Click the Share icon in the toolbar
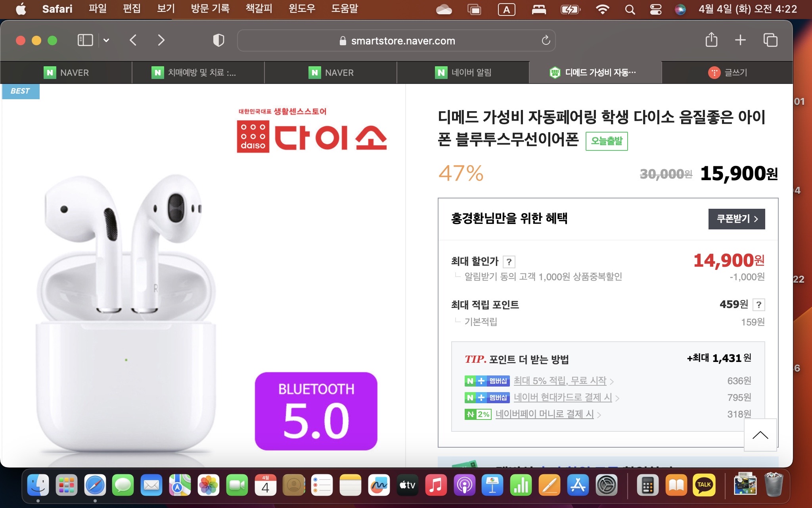 click(x=711, y=40)
